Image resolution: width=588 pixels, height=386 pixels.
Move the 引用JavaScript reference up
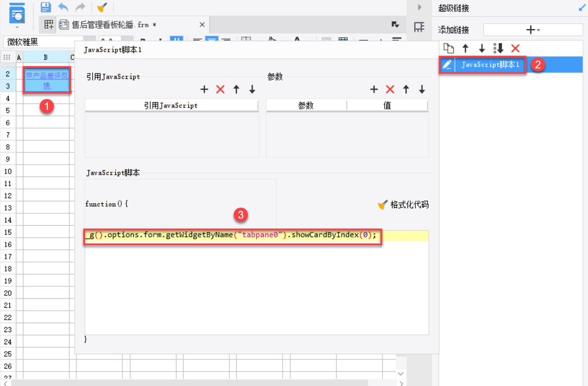(x=236, y=90)
